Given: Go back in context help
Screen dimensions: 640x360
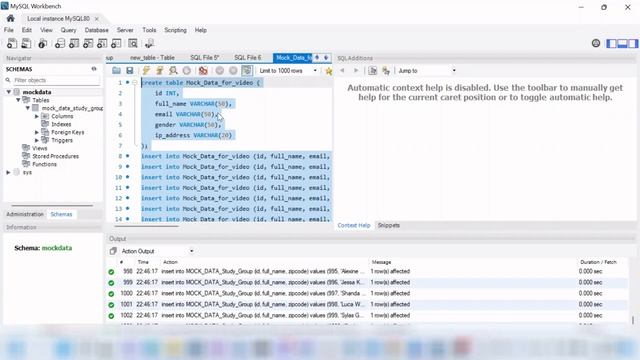Looking at the screenshot, I should (x=342, y=71).
